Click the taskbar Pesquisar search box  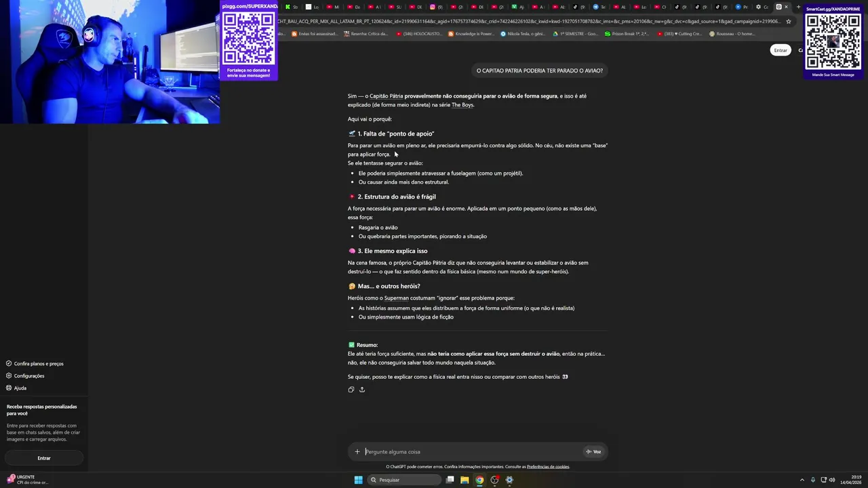(x=404, y=480)
